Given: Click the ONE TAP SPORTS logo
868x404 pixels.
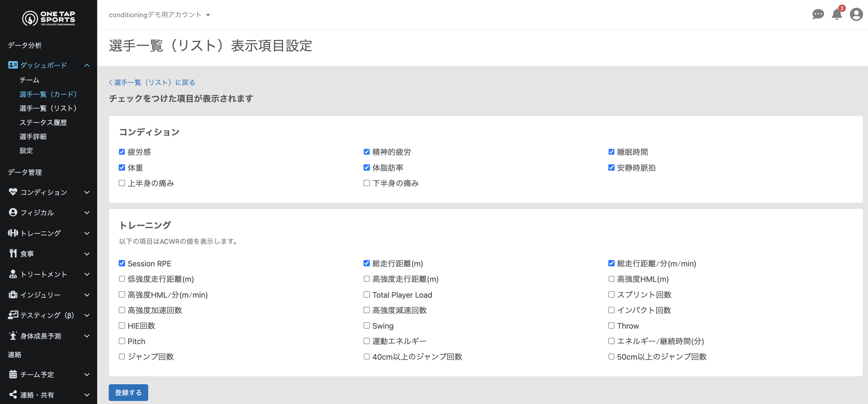Looking at the screenshot, I should [x=49, y=18].
